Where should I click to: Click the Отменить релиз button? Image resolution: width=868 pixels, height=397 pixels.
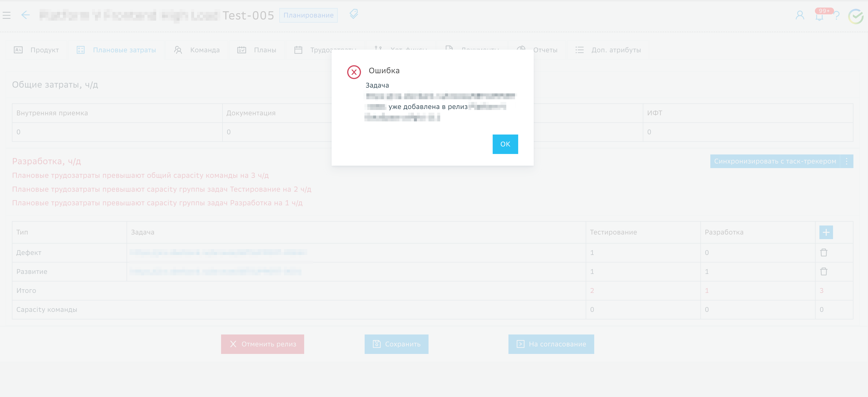pyautogui.click(x=262, y=344)
